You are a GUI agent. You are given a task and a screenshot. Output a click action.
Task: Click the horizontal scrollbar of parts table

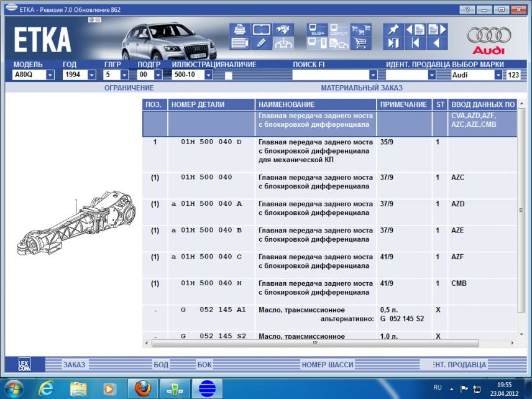(x=315, y=343)
